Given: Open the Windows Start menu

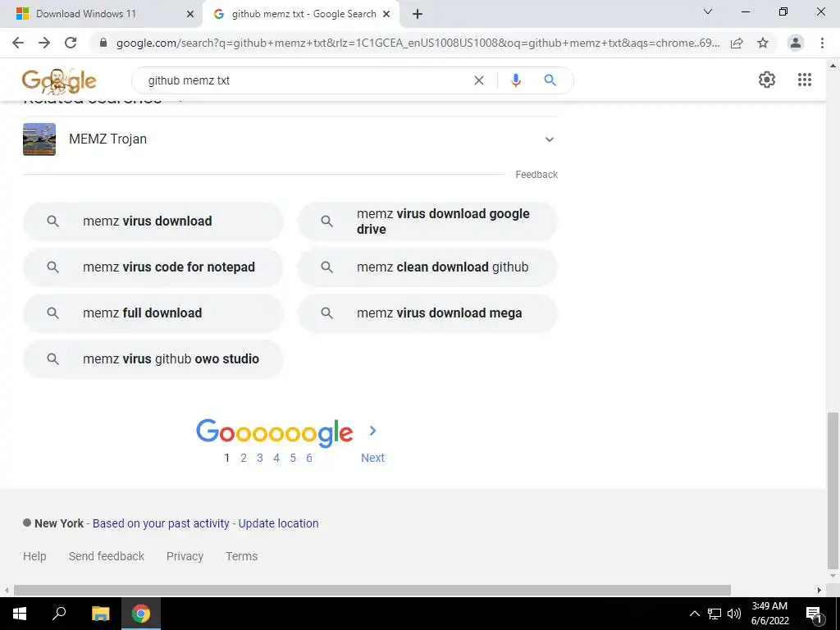Looking at the screenshot, I should click(20, 614).
